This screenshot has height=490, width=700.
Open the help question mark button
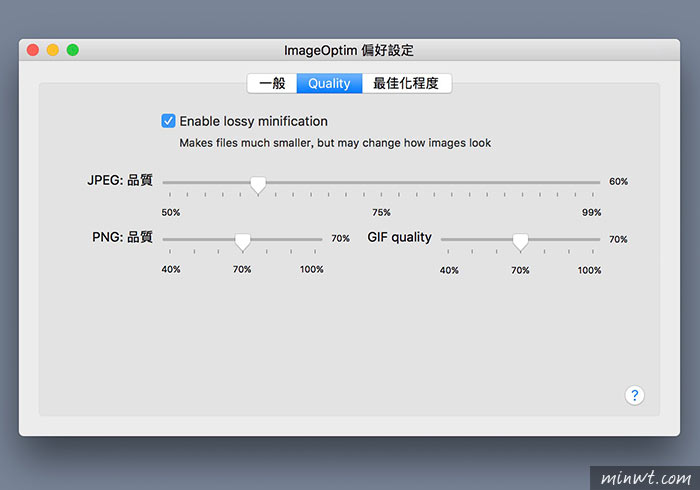634,395
